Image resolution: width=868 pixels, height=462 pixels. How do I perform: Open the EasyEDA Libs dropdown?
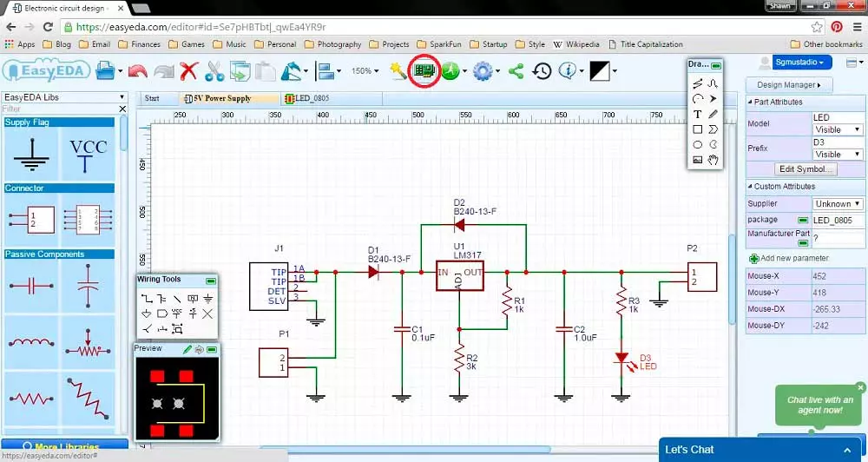click(64, 97)
